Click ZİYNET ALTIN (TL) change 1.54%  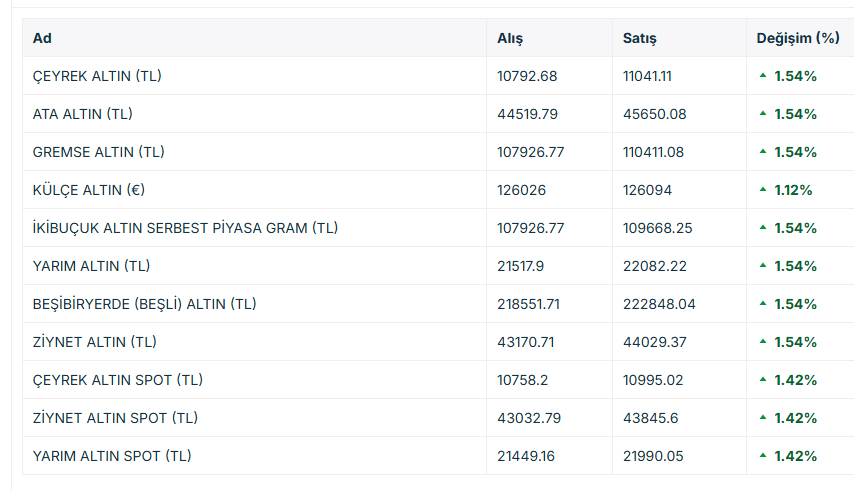pos(795,342)
